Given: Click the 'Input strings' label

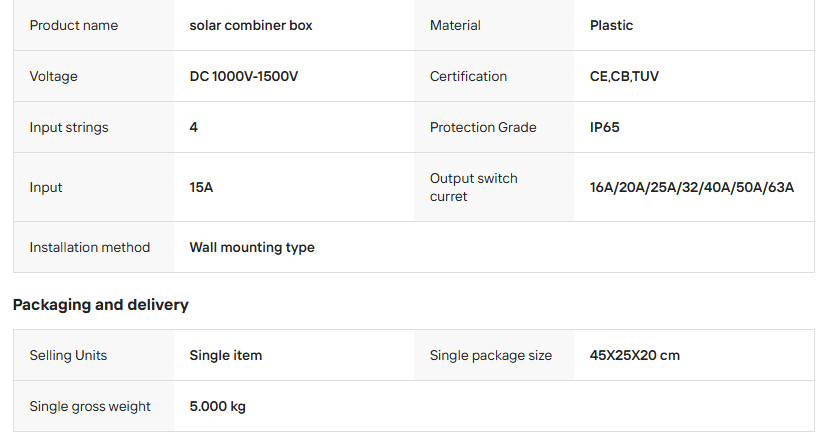Looking at the screenshot, I should (69, 127).
